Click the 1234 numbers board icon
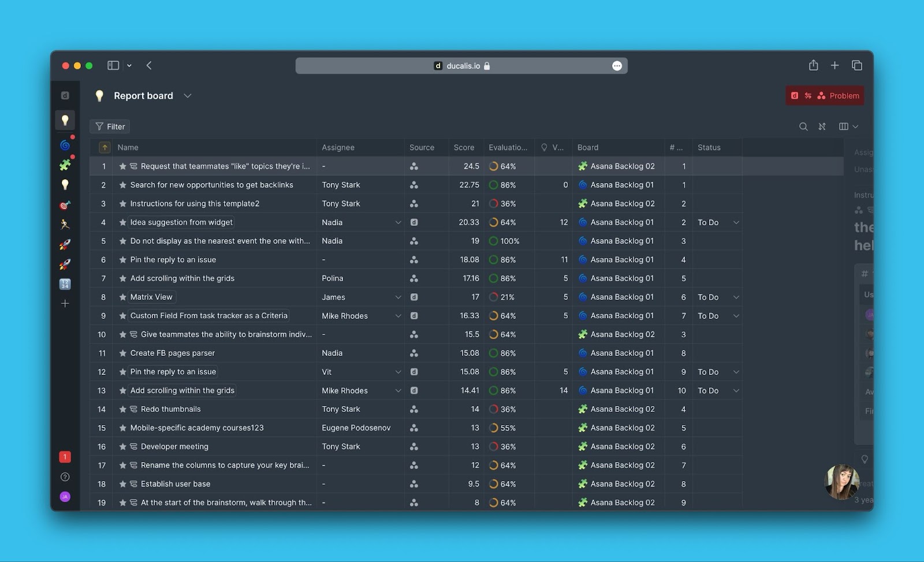The image size is (924, 562). tap(65, 284)
